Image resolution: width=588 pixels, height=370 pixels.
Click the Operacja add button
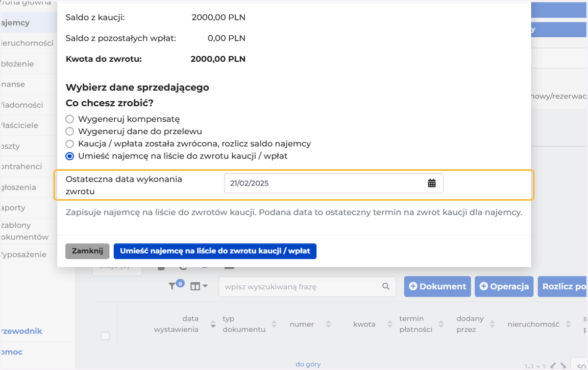(504, 286)
